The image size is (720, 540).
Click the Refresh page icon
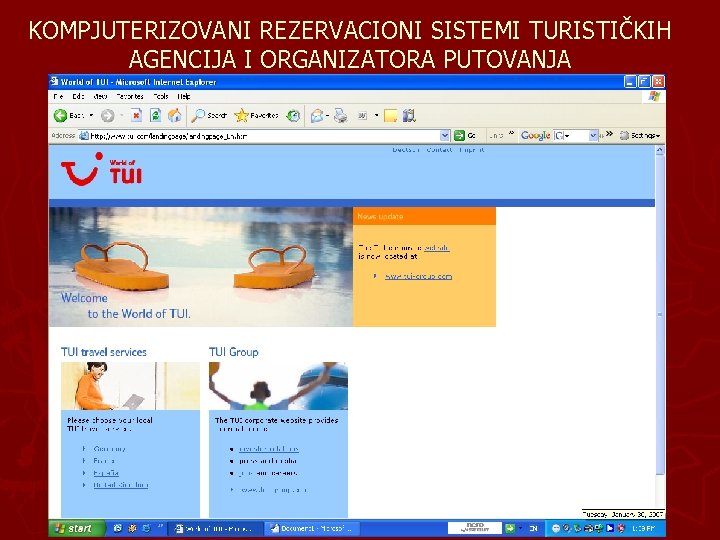[x=156, y=115]
